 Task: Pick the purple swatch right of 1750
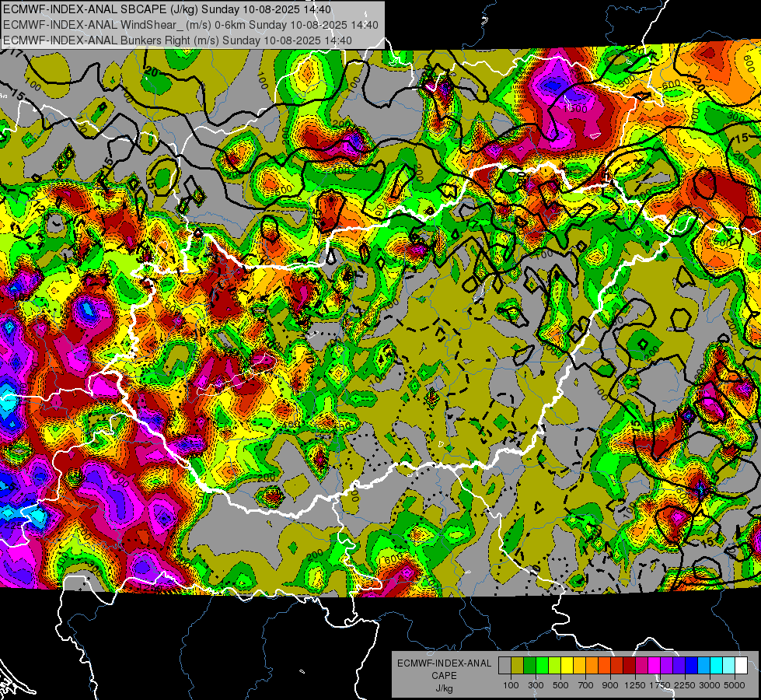pyautogui.click(x=666, y=666)
